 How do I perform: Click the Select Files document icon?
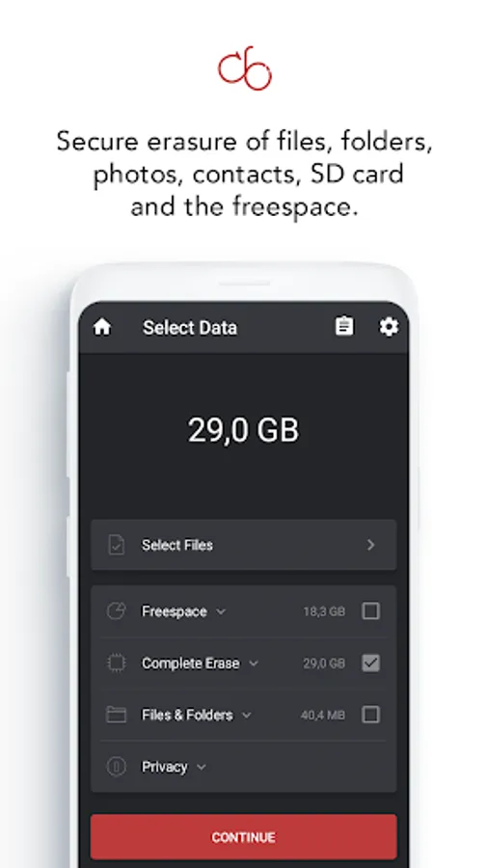pos(116,545)
